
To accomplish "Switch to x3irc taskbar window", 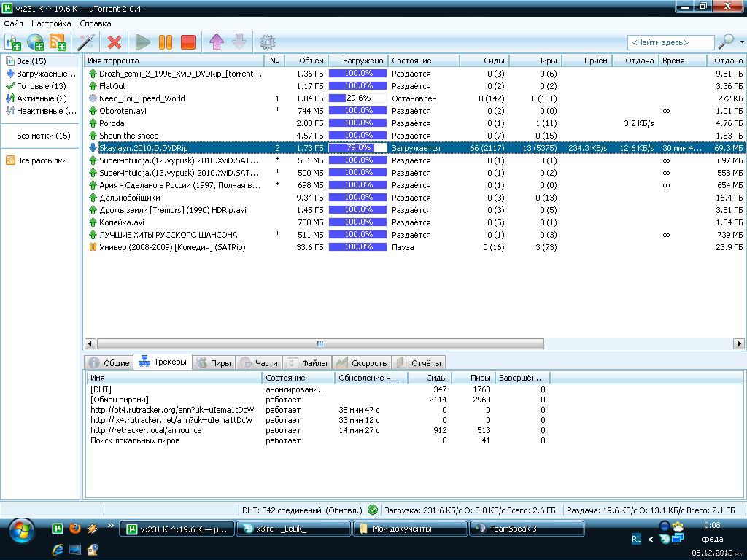I will click(293, 529).
